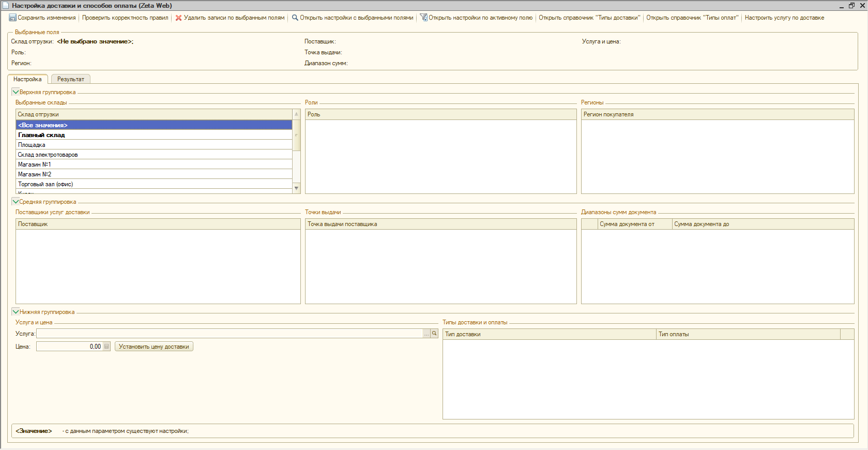Restore down the Zeta Web window
This screenshot has height=450, width=868.
(x=852, y=6)
